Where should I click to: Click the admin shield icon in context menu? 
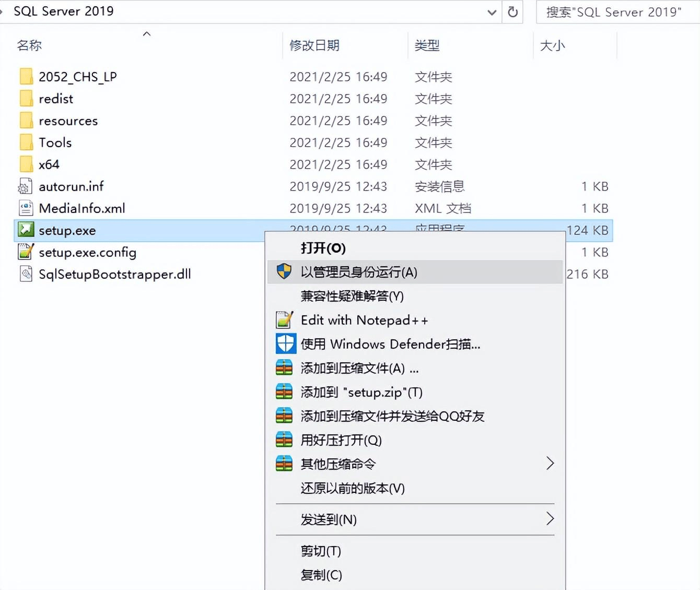[x=284, y=272]
